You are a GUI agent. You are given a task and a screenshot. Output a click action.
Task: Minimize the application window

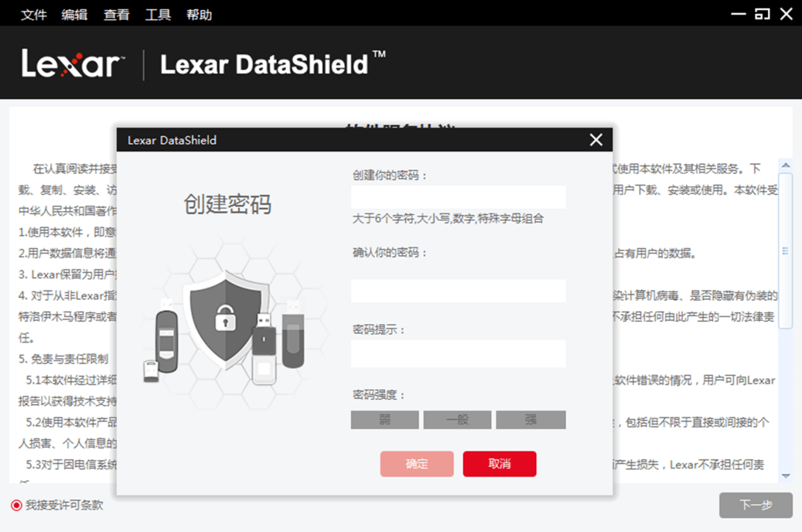pos(738,14)
